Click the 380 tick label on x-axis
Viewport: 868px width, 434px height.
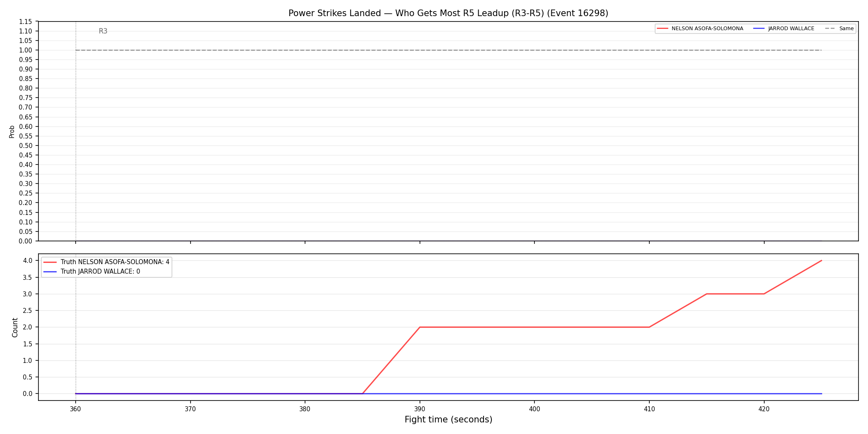(305, 409)
